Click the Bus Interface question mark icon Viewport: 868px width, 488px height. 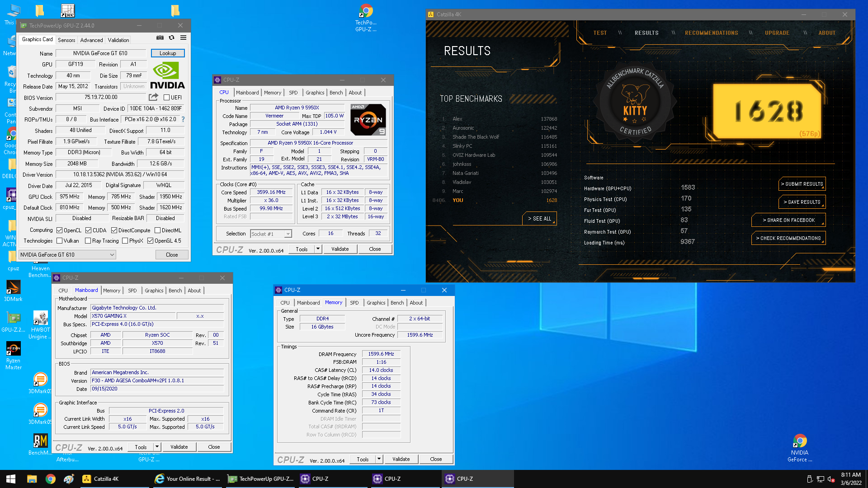click(183, 119)
